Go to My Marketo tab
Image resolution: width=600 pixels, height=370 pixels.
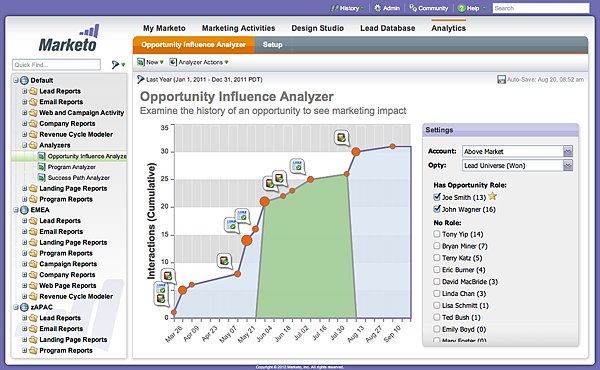click(x=164, y=28)
